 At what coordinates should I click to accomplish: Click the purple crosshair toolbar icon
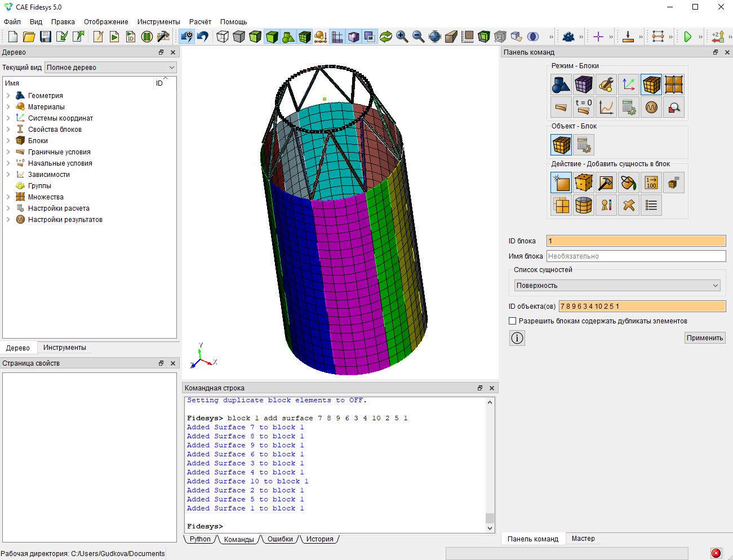[598, 37]
